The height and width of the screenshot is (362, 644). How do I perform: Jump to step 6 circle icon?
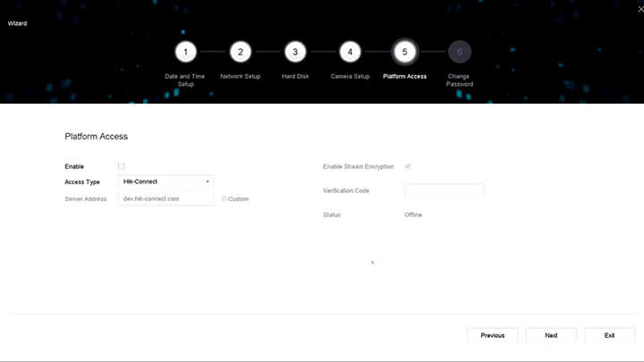[x=460, y=52]
